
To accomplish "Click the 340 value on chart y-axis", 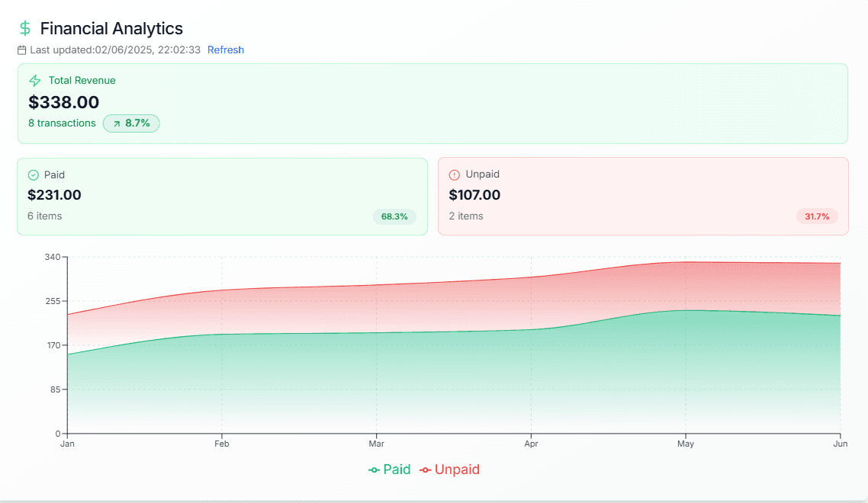I will pyautogui.click(x=53, y=257).
